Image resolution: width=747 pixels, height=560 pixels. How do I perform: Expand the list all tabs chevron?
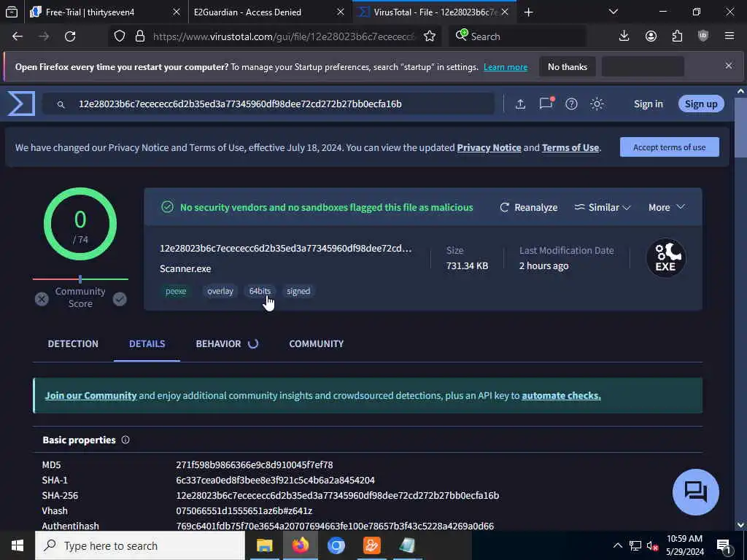[x=614, y=12]
